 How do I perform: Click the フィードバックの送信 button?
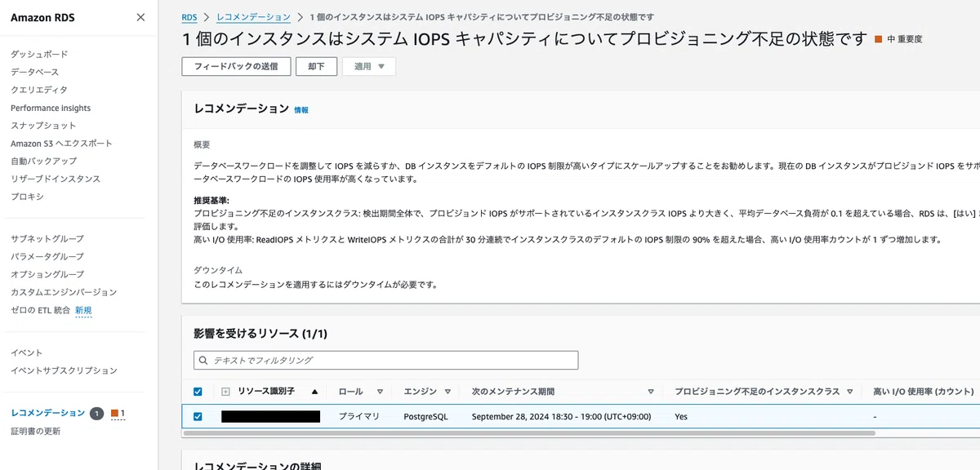click(236, 66)
